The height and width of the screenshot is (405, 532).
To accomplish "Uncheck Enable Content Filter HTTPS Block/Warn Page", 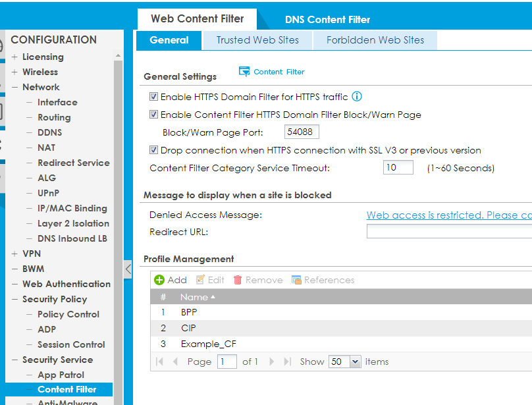I will (x=153, y=115).
